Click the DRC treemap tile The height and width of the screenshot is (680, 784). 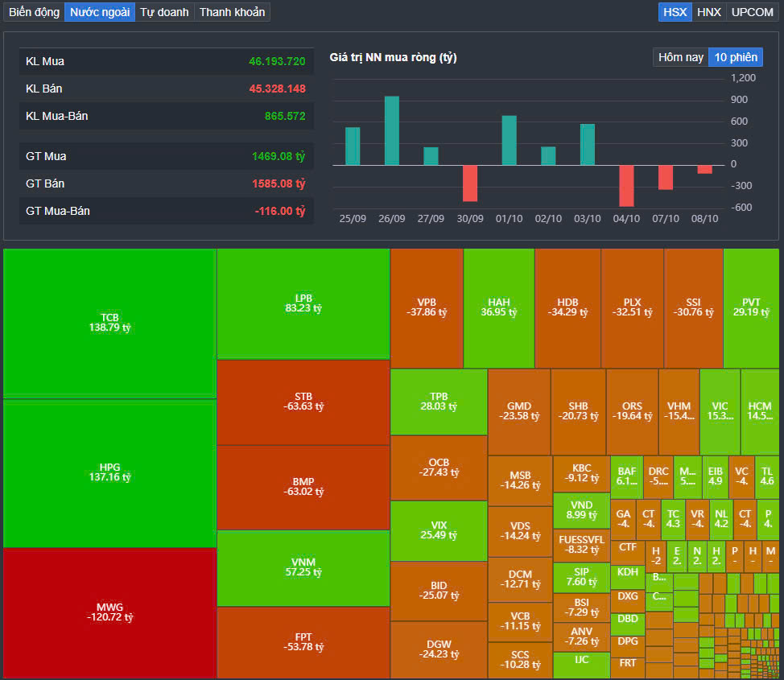658,477
